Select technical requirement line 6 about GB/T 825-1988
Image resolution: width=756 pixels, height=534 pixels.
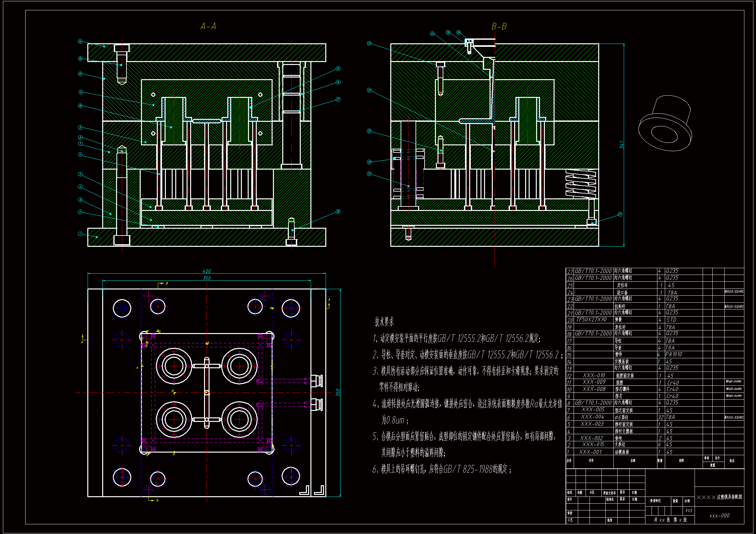[x=442, y=469]
